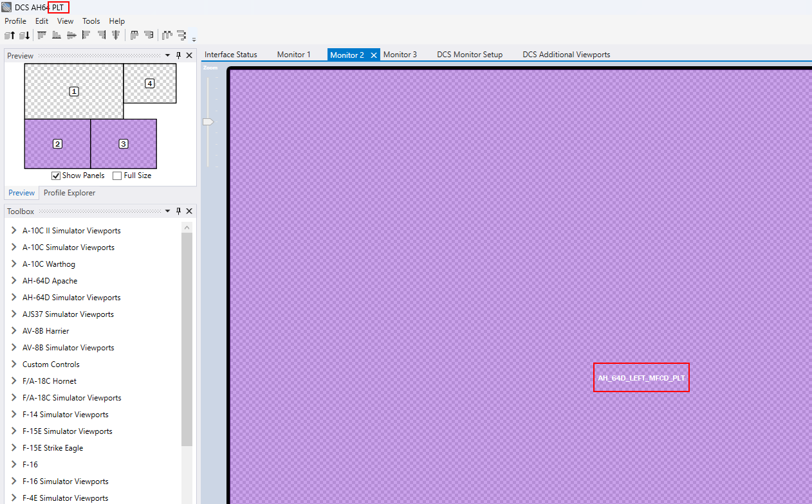The image size is (812, 504).
Task: Align selected controls to right edge
Action: (x=101, y=35)
